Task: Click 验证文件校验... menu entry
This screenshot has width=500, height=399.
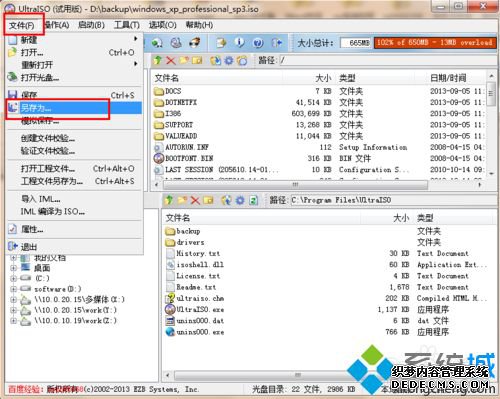Action: 75,151
